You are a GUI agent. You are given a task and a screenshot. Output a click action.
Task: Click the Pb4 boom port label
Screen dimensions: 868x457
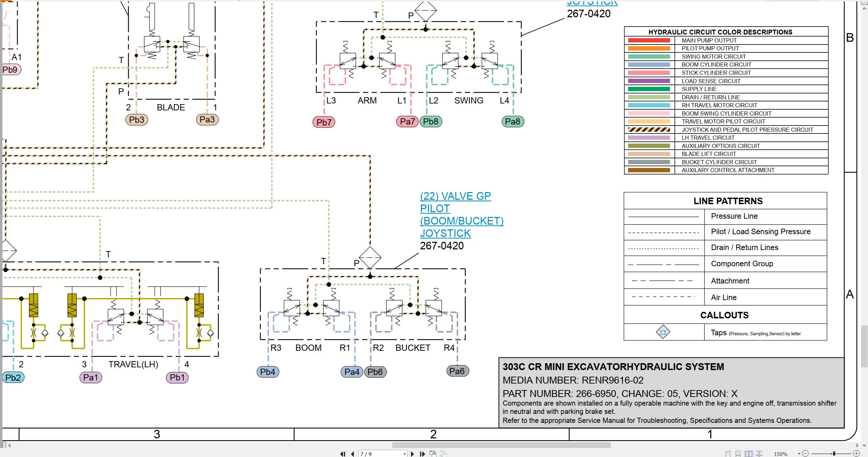point(268,372)
